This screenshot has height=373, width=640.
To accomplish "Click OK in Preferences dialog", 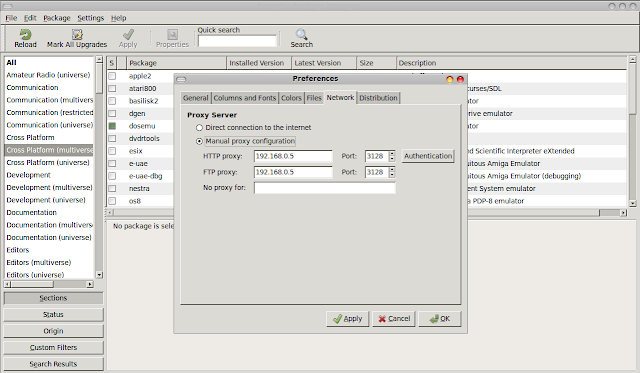I will coord(440,319).
